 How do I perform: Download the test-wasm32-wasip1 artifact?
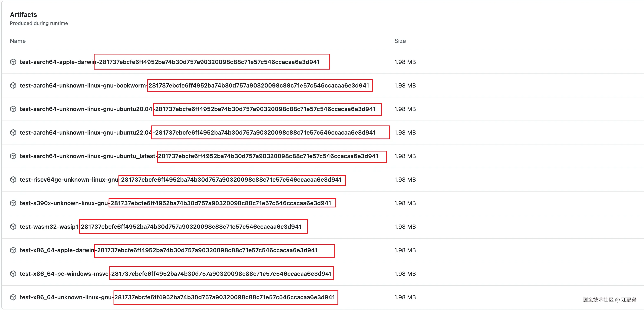(x=161, y=226)
